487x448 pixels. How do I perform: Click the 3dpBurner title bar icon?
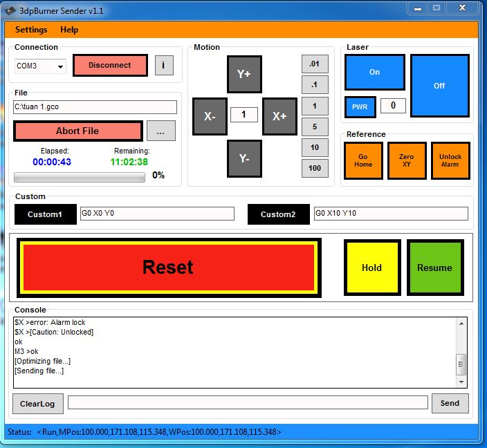click(10, 11)
